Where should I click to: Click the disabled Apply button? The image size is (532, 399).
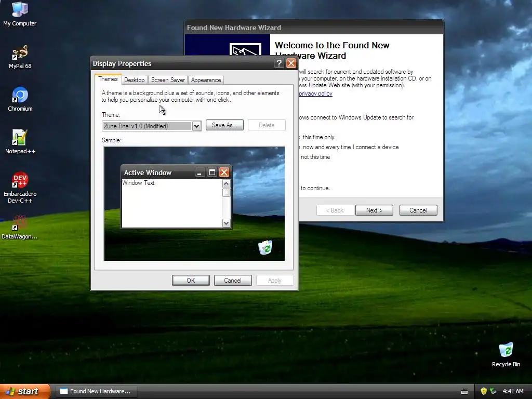pyautogui.click(x=274, y=280)
